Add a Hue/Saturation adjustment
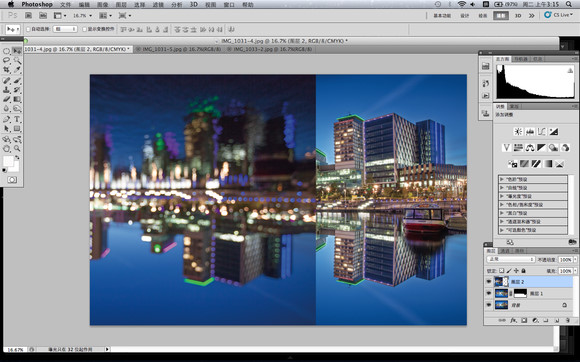The image size is (580, 362). pos(518,148)
